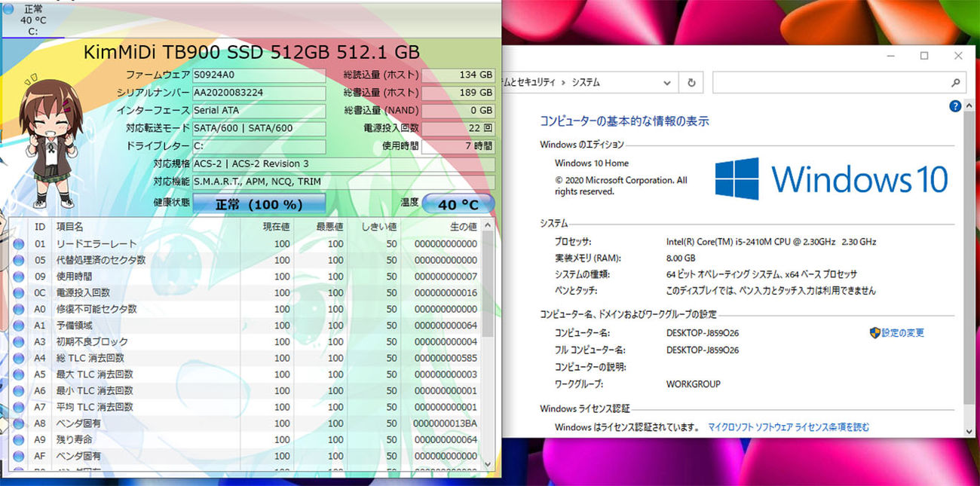Click the status circle for 最小 TLC 消去回数

coord(18,390)
